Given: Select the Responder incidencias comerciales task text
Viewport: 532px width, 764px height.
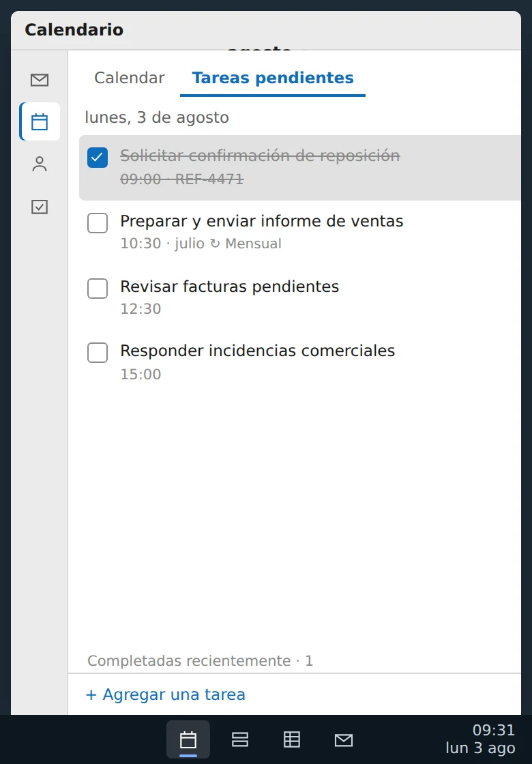Looking at the screenshot, I should click(x=257, y=351).
